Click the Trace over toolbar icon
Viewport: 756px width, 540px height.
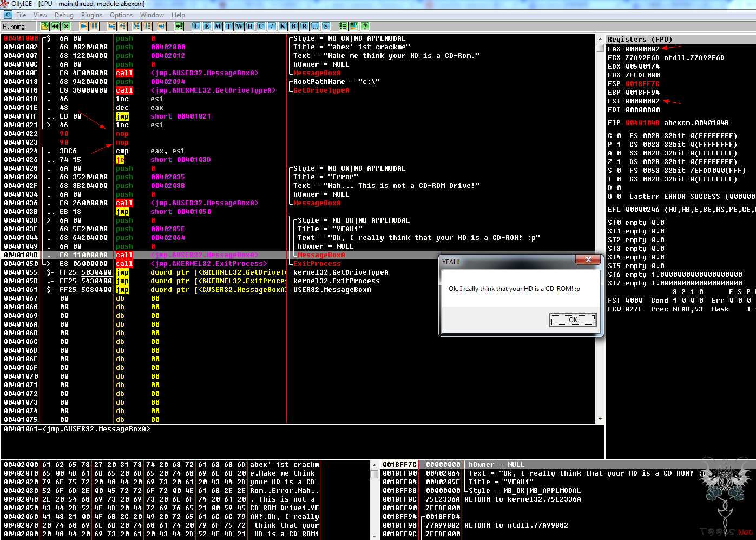click(147, 26)
